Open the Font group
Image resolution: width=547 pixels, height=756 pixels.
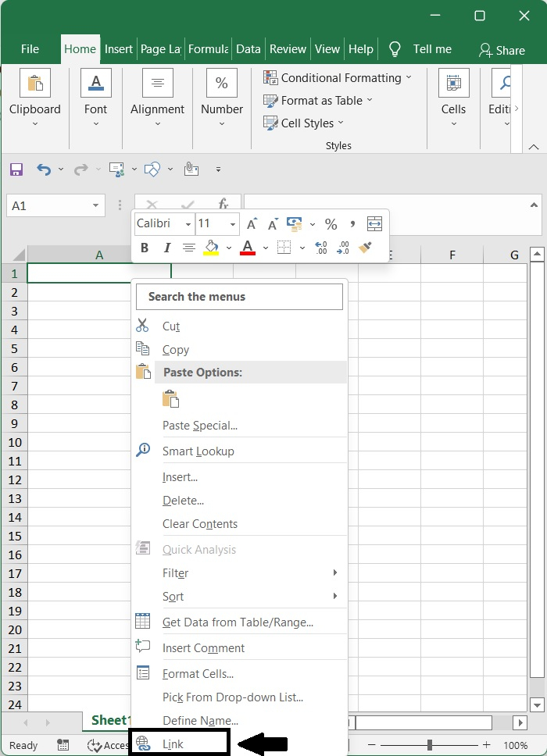point(95,98)
